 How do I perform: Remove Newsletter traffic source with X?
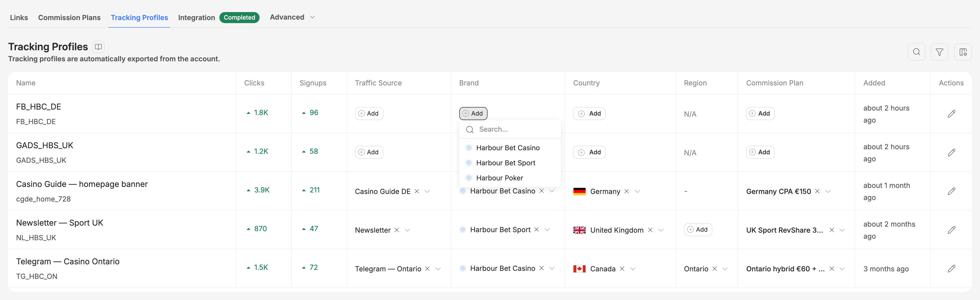coord(396,230)
